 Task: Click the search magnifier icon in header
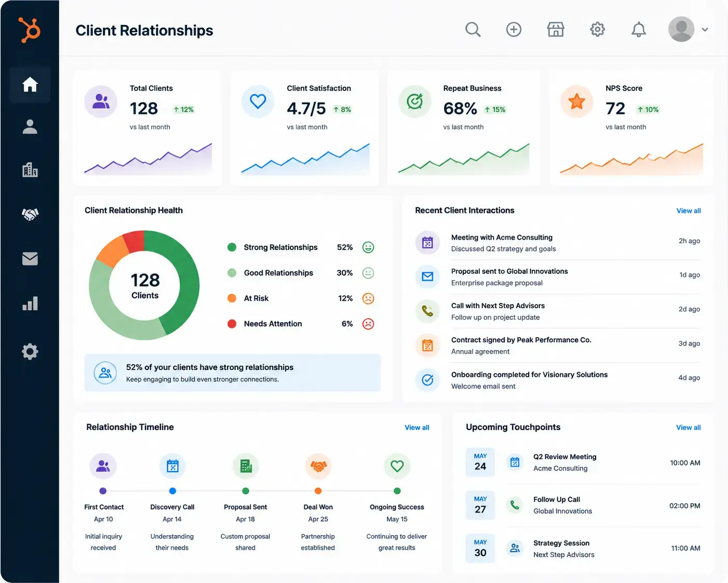473,30
